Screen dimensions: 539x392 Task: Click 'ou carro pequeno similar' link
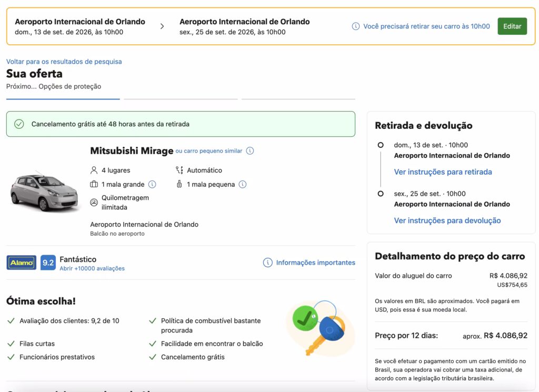[209, 151]
